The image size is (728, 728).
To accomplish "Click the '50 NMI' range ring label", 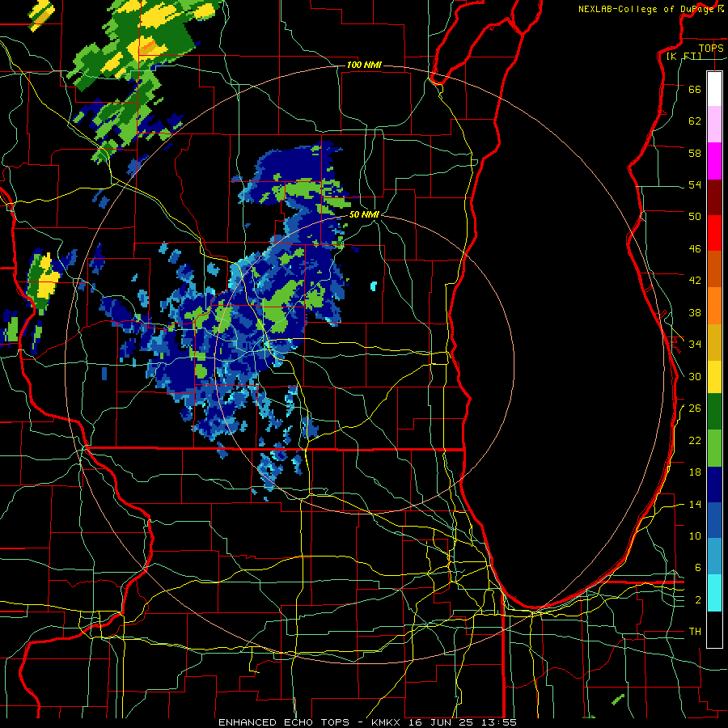I will 365,214.
